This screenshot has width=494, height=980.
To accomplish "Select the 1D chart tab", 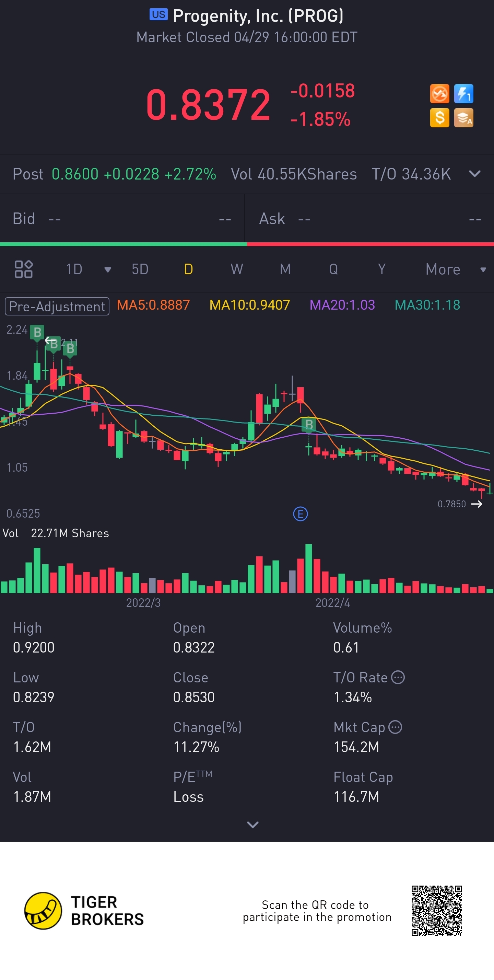I will pyautogui.click(x=74, y=269).
